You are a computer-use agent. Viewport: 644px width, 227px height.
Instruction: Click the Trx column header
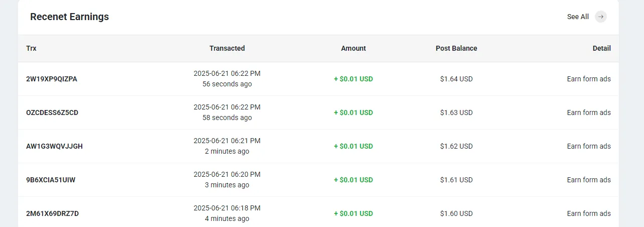[x=31, y=48]
